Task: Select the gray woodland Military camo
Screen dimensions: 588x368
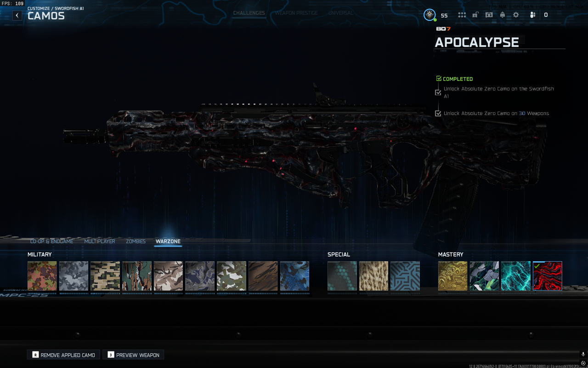Action: pos(73,276)
